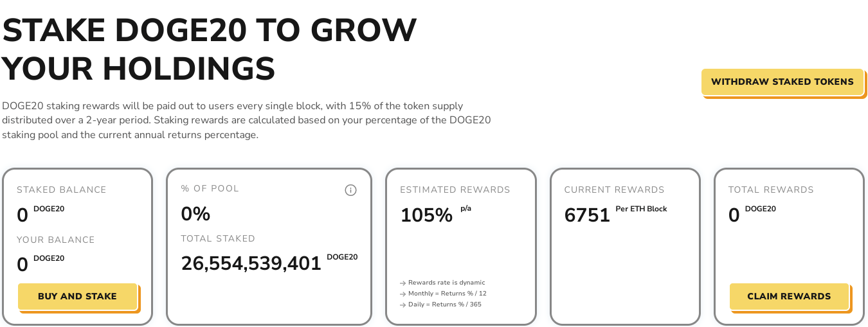Click the staking rewards description paragraph
Viewport: 868px width, 327px height.
[246, 120]
